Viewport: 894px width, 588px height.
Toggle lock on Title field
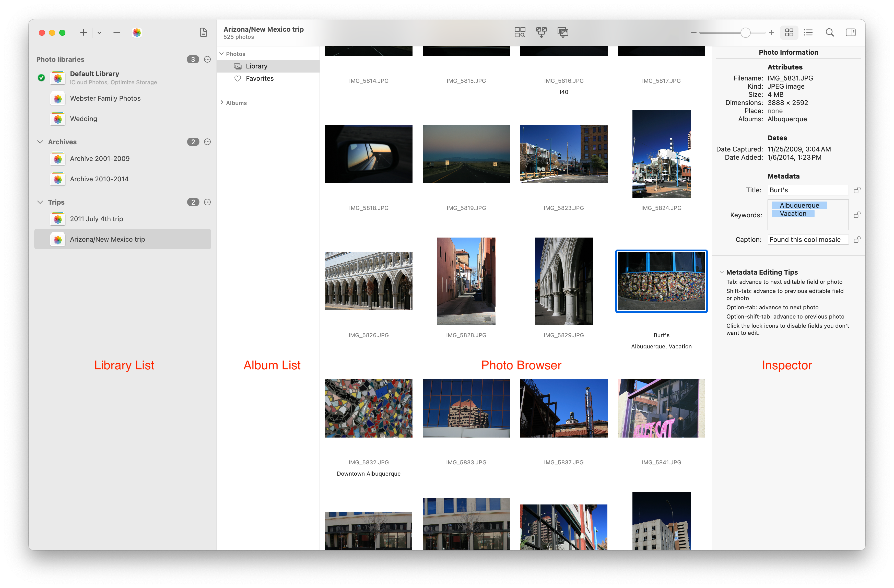tap(857, 190)
